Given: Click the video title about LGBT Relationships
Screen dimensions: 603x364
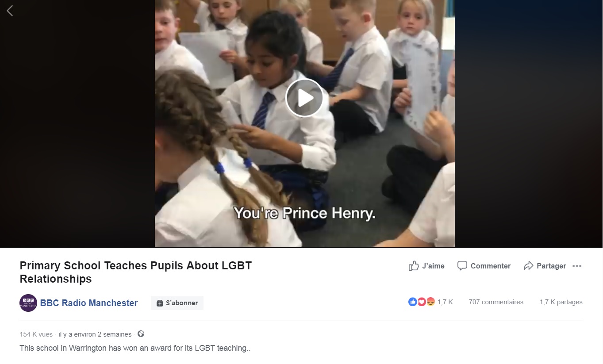Looking at the screenshot, I should pyautogui.click(x=135, y=272).
